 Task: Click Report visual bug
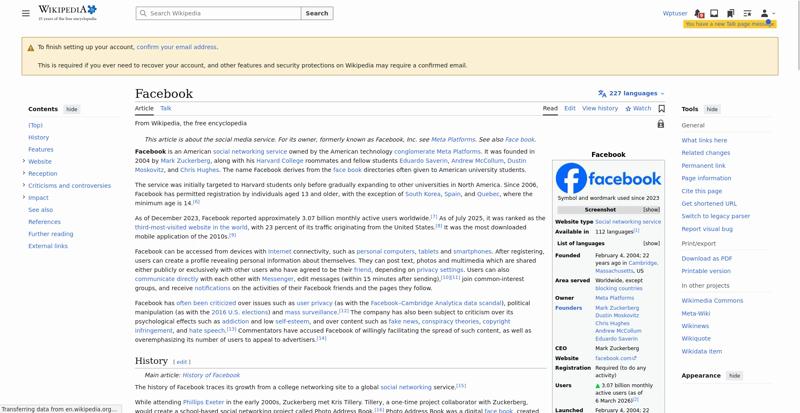pos(707,229)
